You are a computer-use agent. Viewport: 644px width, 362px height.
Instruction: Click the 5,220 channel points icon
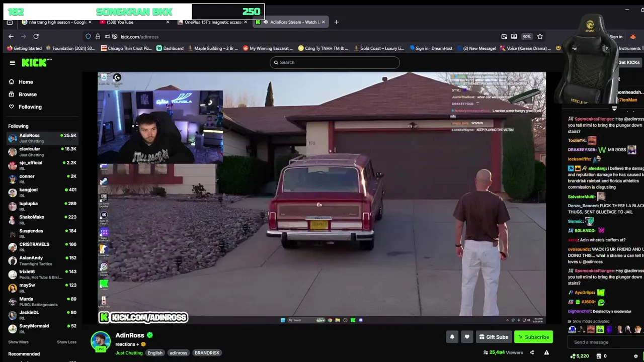(573, 356)
